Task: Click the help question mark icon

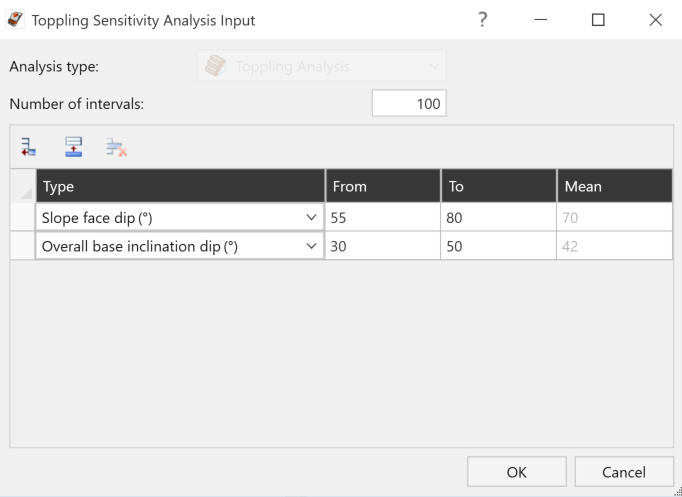Action: pyautogui.click(x=482, y=20)
